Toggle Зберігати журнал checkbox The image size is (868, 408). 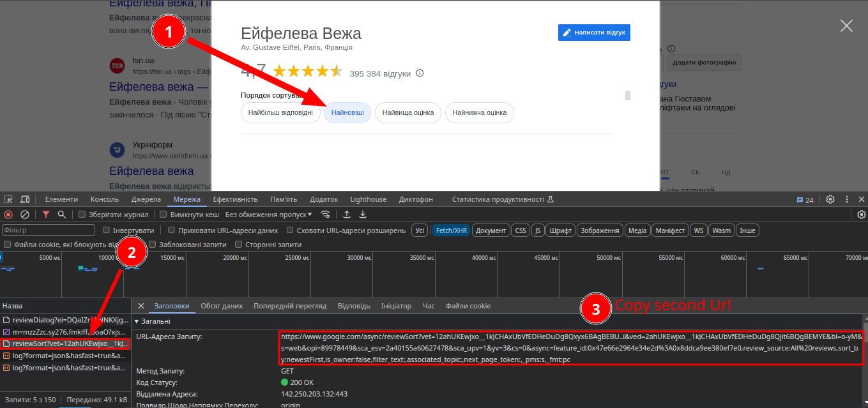(x=82, y=215)
